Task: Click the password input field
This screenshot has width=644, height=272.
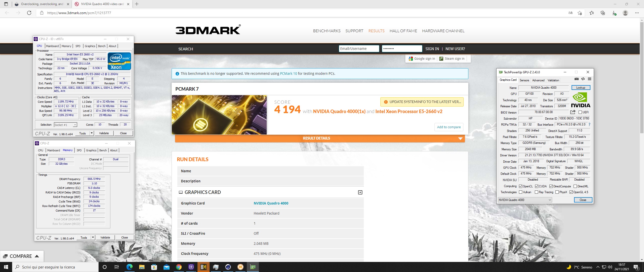Action: [402, 49]
